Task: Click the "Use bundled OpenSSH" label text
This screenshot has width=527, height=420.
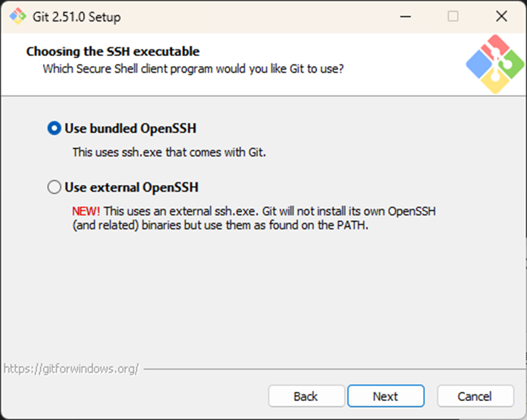Action: click(x=130, y=128)
